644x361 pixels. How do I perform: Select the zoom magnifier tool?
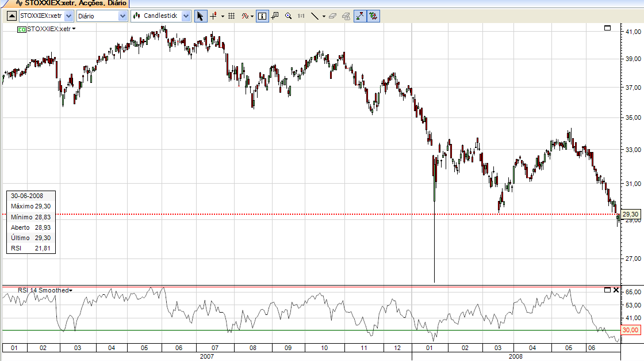pos(288,16)
